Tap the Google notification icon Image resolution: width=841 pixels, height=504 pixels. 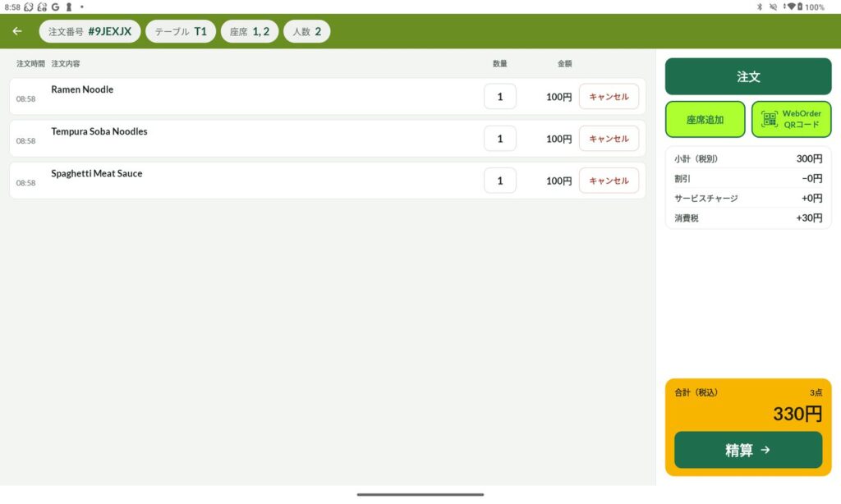pos(55,7)
